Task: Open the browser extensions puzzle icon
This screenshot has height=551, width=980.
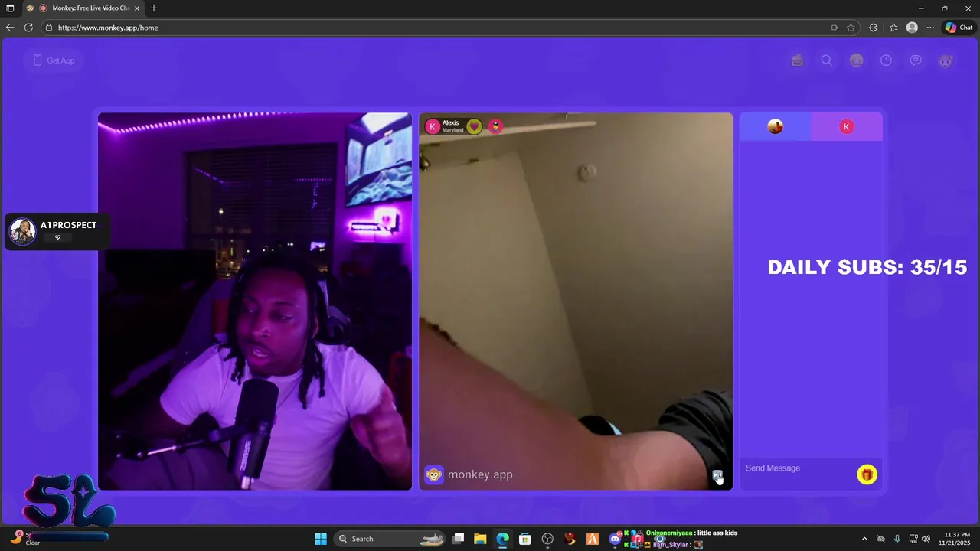Action: 874,28
